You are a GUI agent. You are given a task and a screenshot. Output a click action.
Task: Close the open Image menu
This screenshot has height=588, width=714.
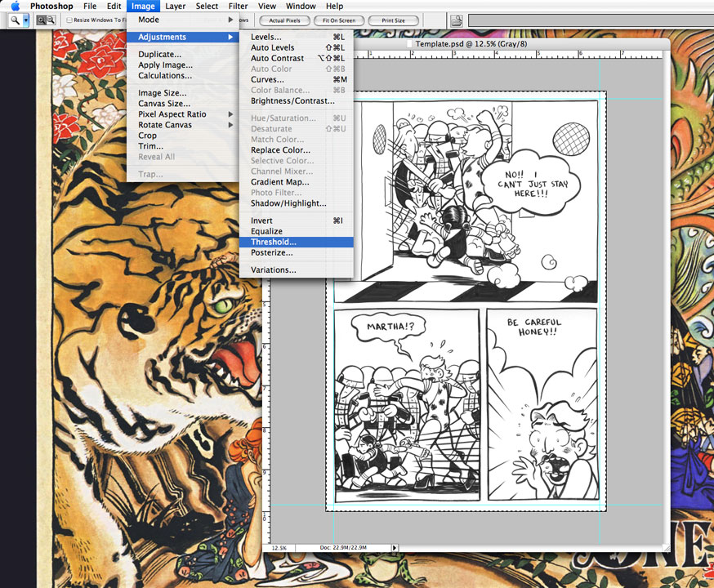coord(143,6)
